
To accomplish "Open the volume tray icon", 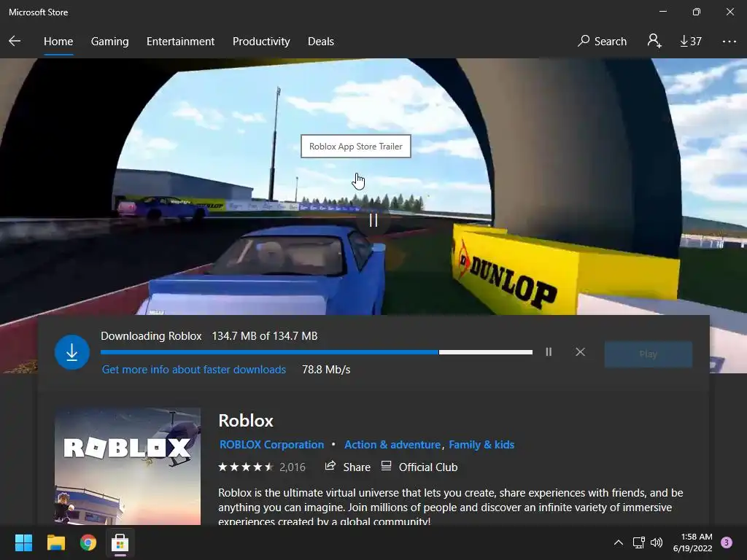I will 657,542.
